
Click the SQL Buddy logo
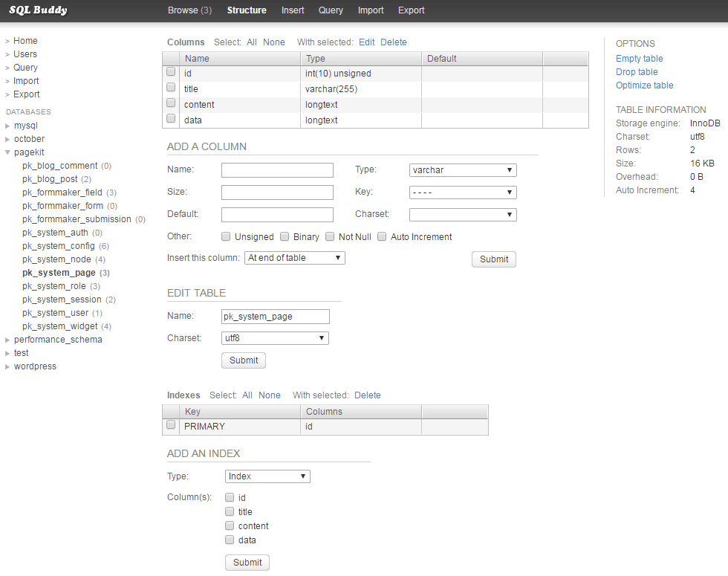pos(38,10)
